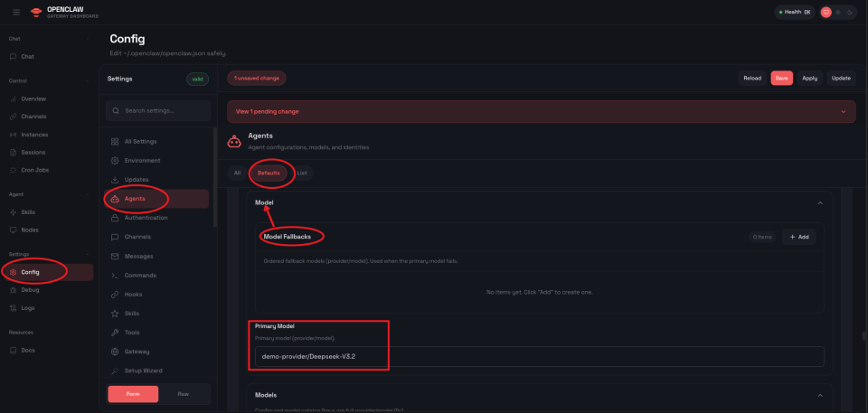Select the Commands settings category
The image size is (868, 413).
[x=140, y=275]
